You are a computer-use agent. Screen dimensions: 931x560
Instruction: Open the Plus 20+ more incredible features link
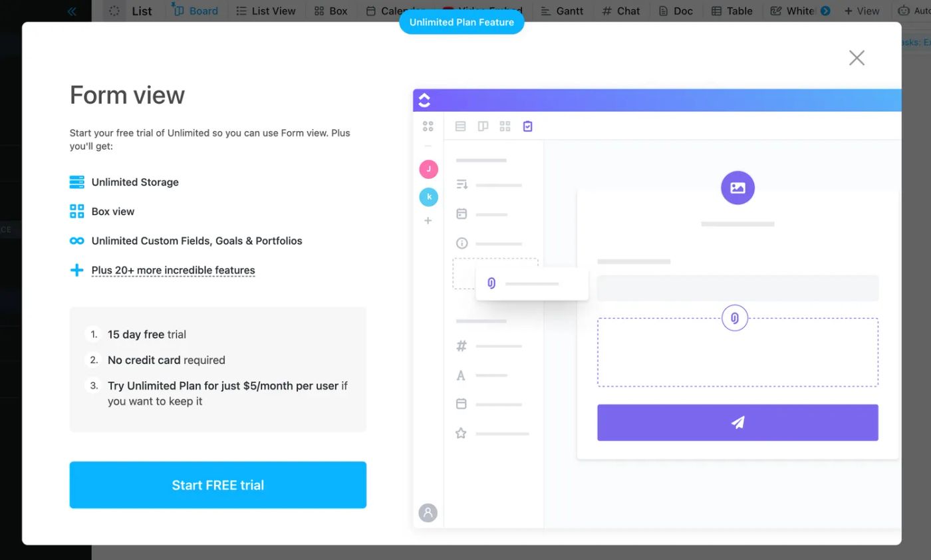tap(174, 270)
